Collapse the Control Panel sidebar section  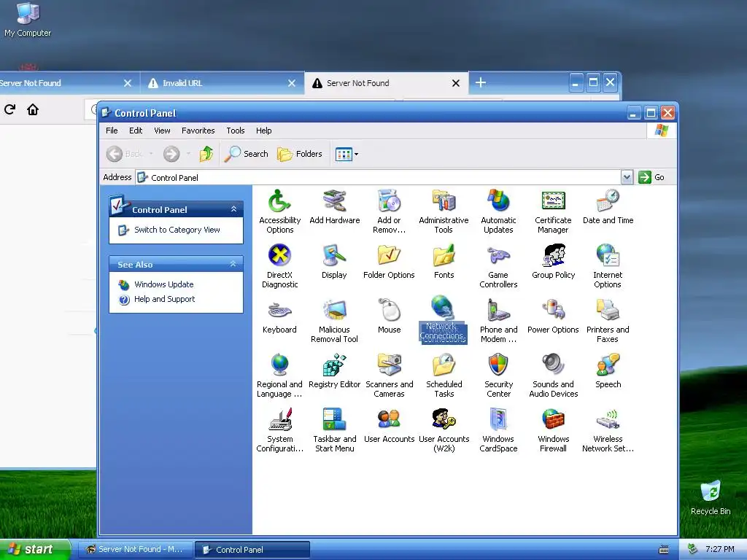(x=233, y=209)
